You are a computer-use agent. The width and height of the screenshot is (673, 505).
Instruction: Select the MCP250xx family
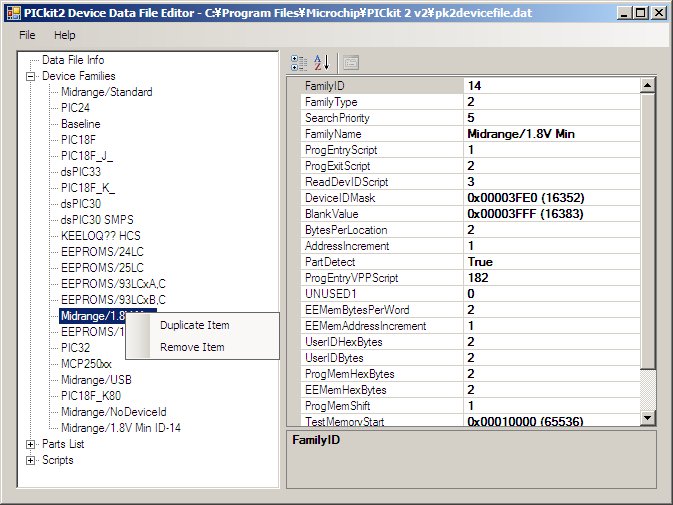pos(86,364)
